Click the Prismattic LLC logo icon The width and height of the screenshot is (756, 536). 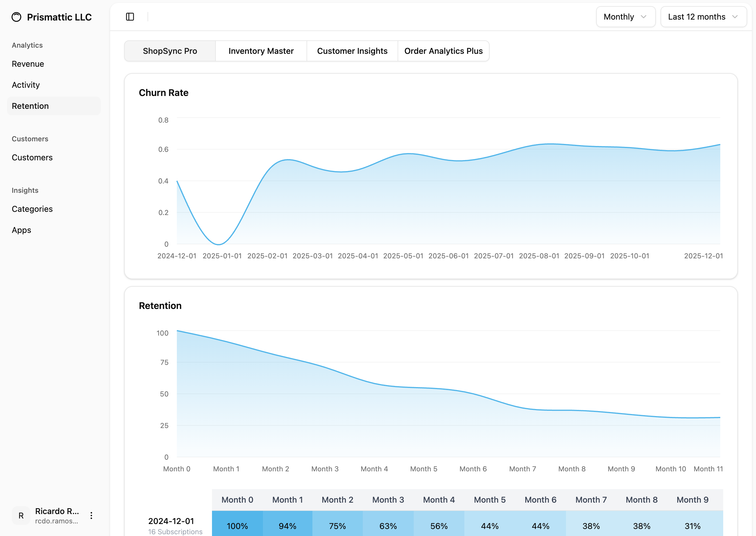16,17
